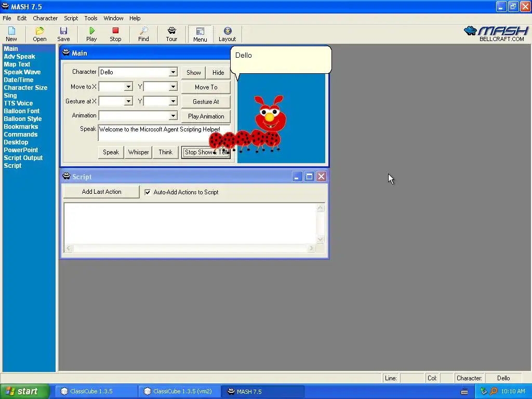Click the Play Animation button

click(206, 116)
